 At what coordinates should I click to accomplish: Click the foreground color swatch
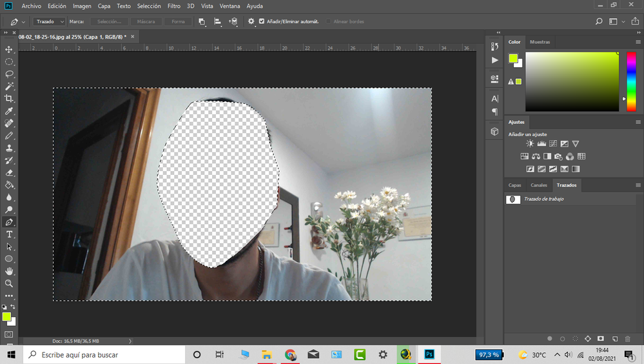7,317
